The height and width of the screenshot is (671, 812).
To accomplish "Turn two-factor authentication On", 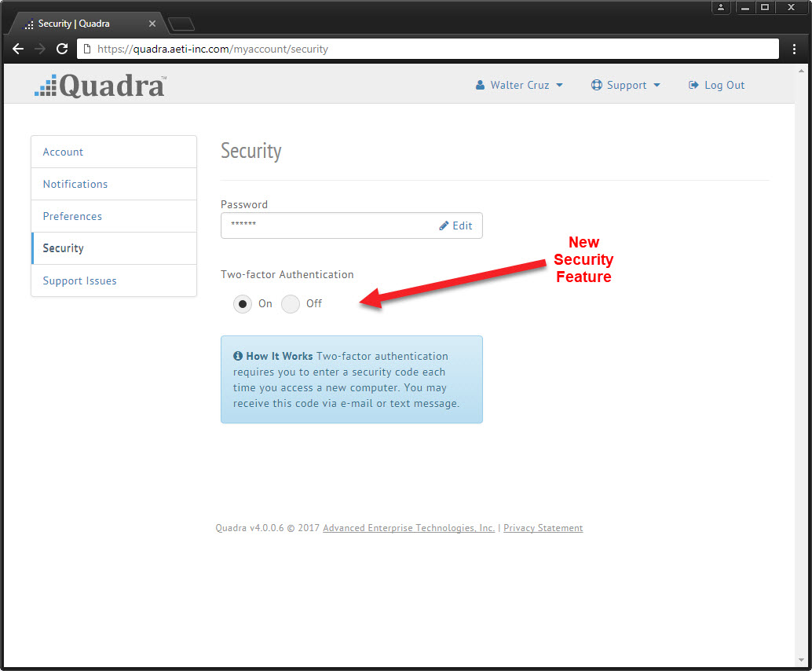I will coord(243,303).
